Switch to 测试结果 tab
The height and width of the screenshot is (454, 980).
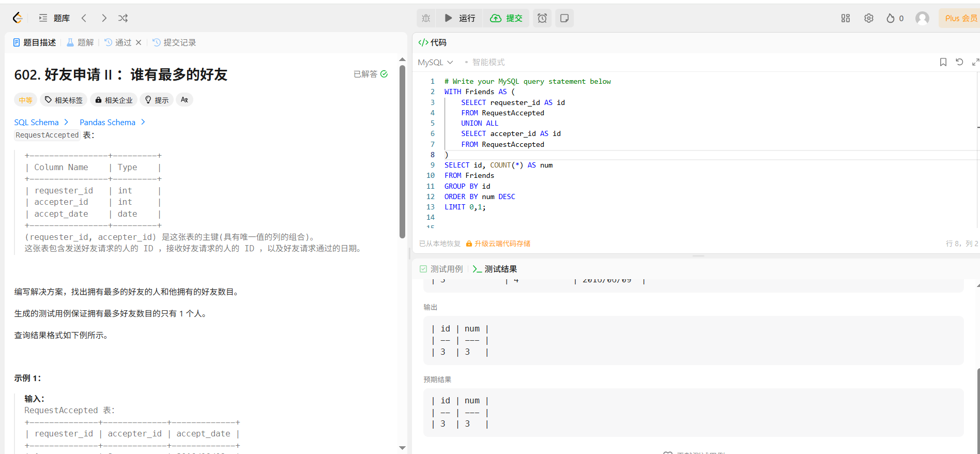[495, 269]
